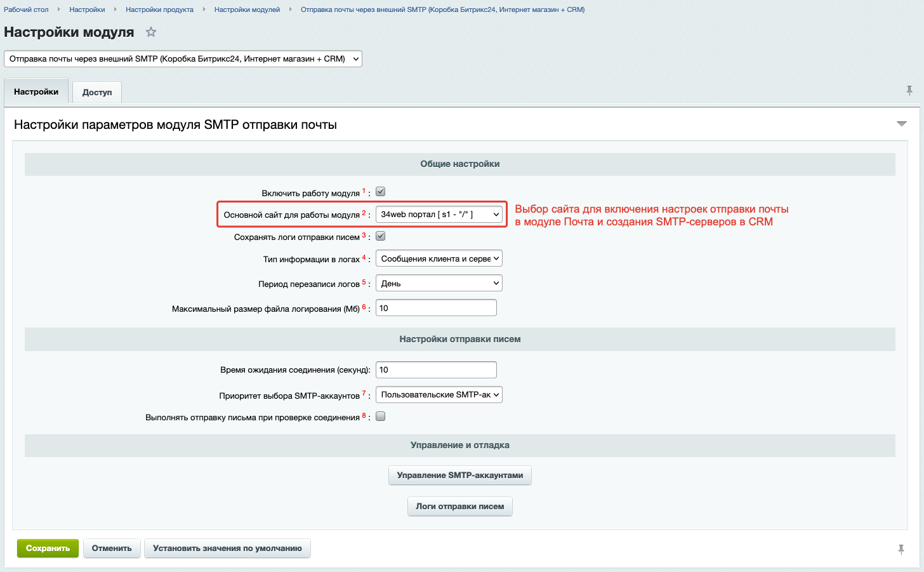The width and height of the screenshot is (924, 572).
Task: Open the SMTP module breadcrumb link
Action: point(443,10)
